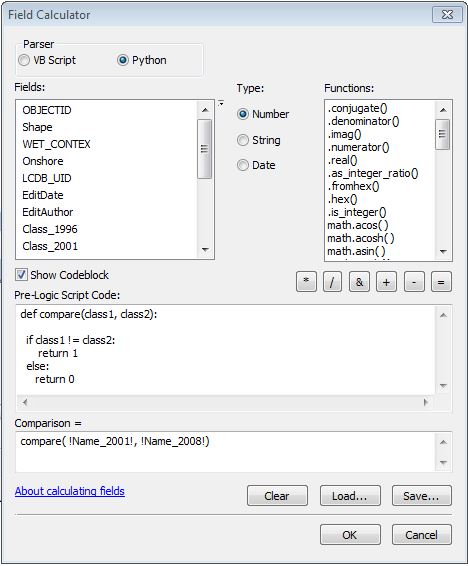Select the Shape field
This screenshot has height=566, width=468.
coord(37,127)
